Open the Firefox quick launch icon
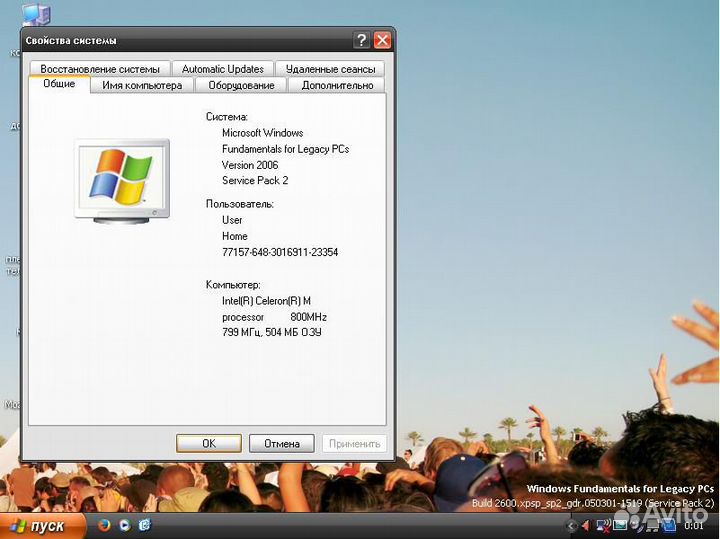The image size is (720, 539). [x=104, y=525]
